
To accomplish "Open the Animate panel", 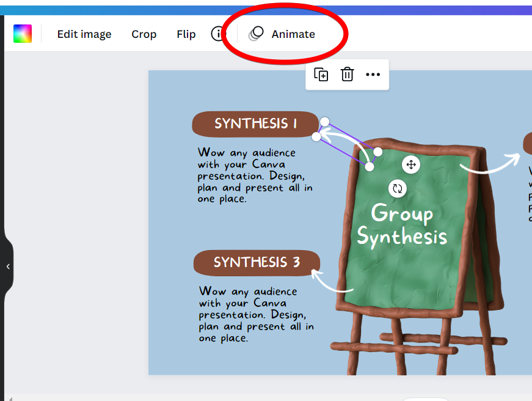I will [x=282, y=34].
